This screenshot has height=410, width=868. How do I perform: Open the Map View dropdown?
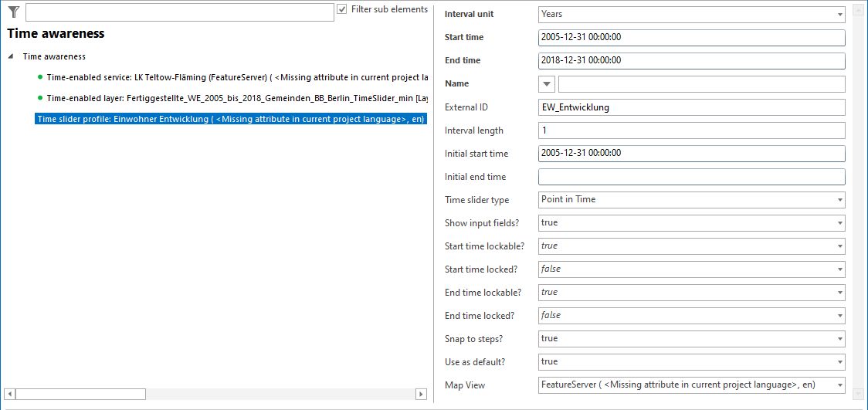691,385
